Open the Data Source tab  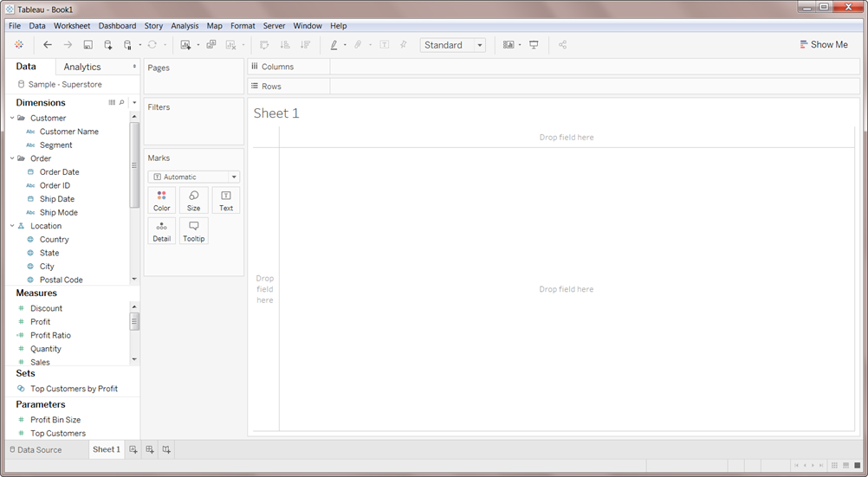(x=36, y=449)
